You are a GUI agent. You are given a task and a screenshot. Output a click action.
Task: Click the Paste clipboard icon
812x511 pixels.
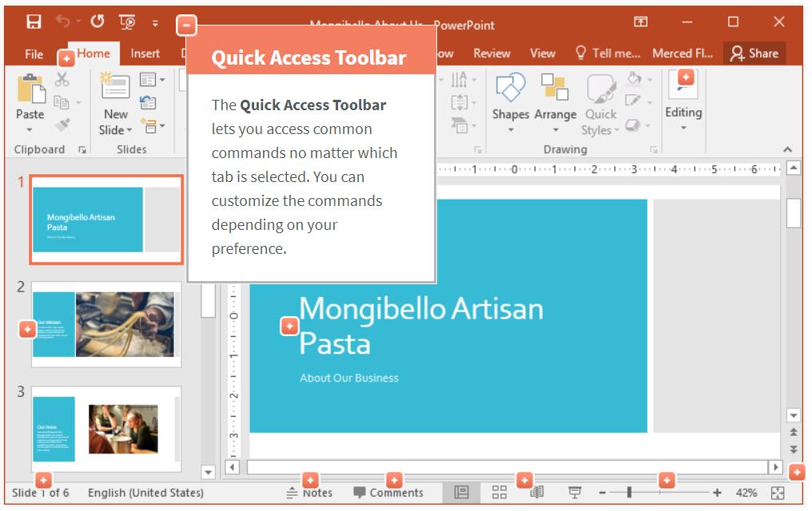click(30, 89)
